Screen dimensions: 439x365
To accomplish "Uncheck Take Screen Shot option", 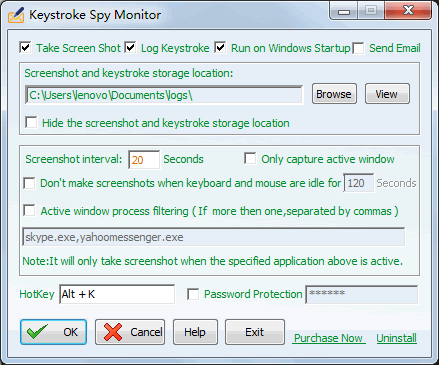I will click(x=25, y=48).
